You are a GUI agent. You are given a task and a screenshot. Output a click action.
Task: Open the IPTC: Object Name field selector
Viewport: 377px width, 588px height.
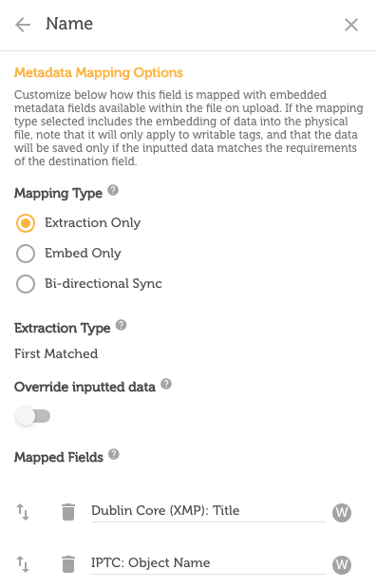pyautogui.click(x=208, y=563)
